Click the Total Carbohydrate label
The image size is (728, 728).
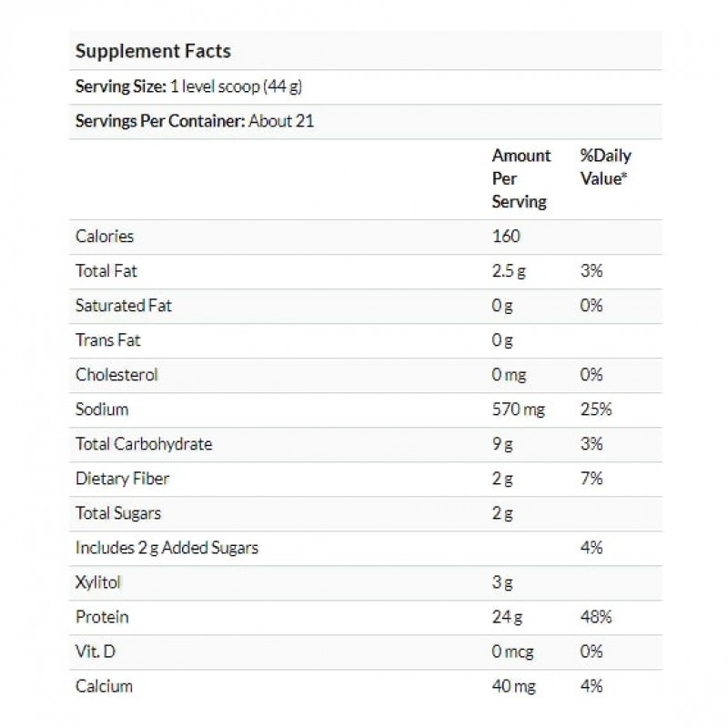point(144,444)
